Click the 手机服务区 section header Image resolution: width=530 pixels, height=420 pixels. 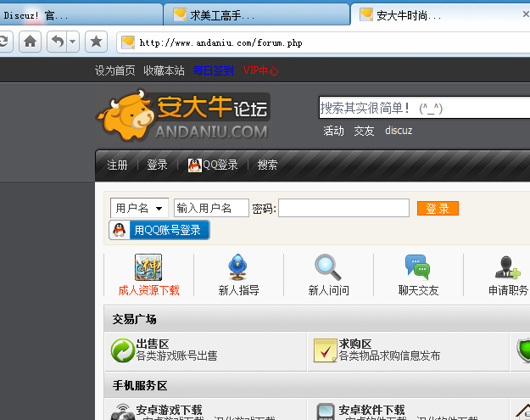pos(317,385)
